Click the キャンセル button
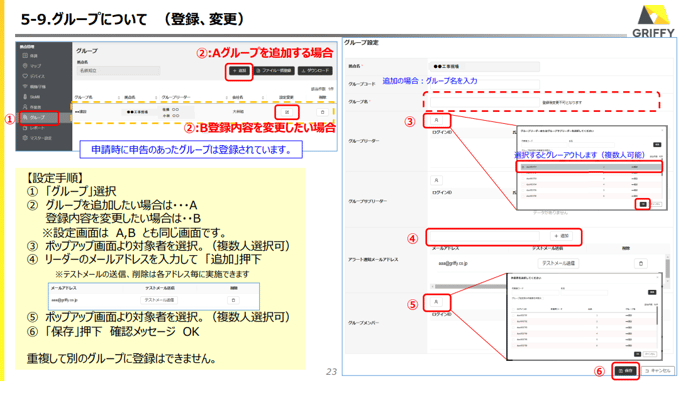The height and width of the screenshot is (393, 688). (658, 371)
